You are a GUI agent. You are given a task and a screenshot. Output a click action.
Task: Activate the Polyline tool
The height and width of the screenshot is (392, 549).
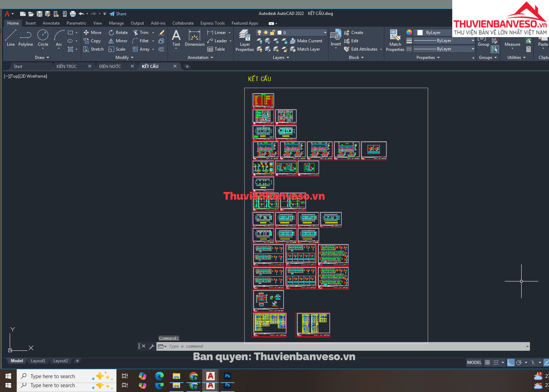(x=26, y=38)
